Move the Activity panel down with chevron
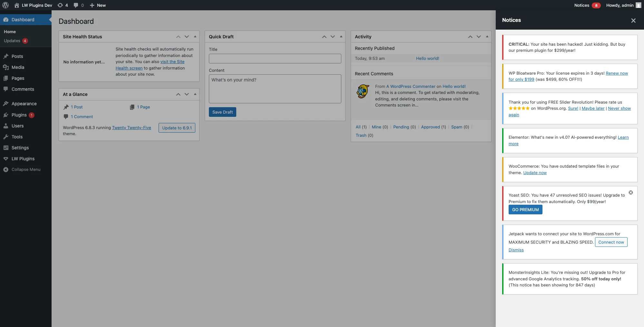Image resolution: width=644 pixels, height=327 pixels. tap(478, 36)
